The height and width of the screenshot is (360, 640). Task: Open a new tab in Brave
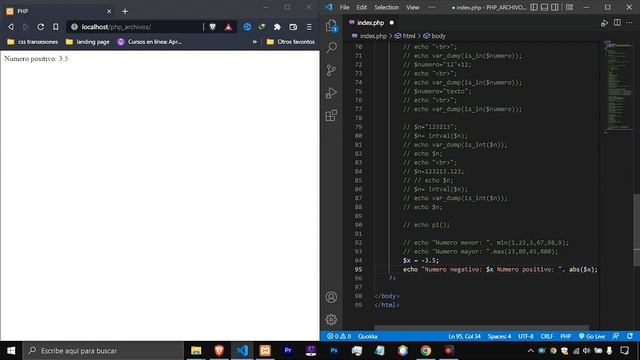coord(125,11)
